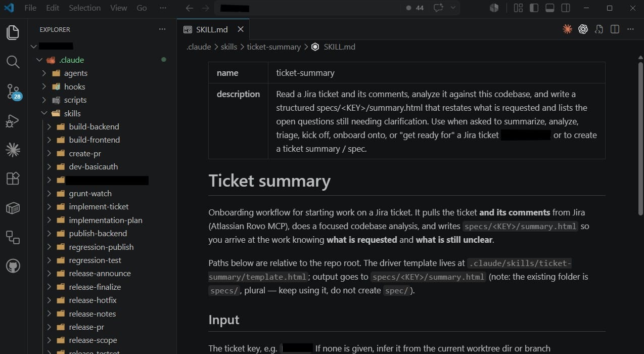
Task: Collapse the skills folder
Action: click(x=44, y=113)
